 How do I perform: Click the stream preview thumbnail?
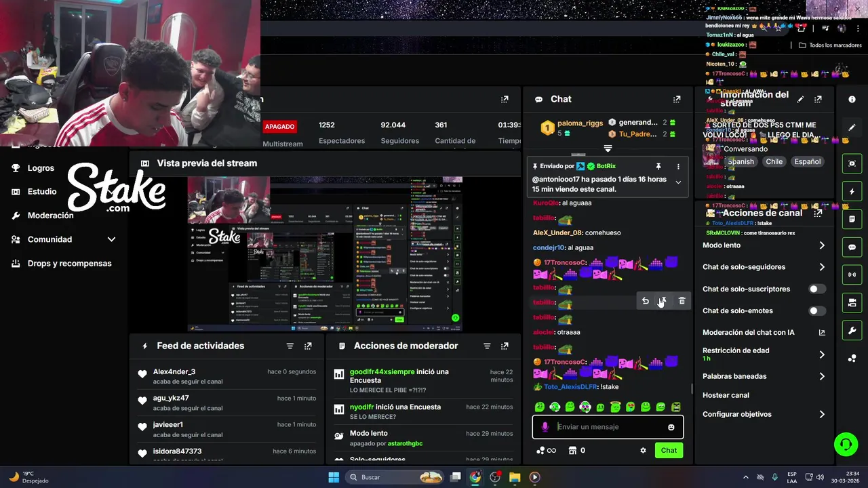click(325, 254)
